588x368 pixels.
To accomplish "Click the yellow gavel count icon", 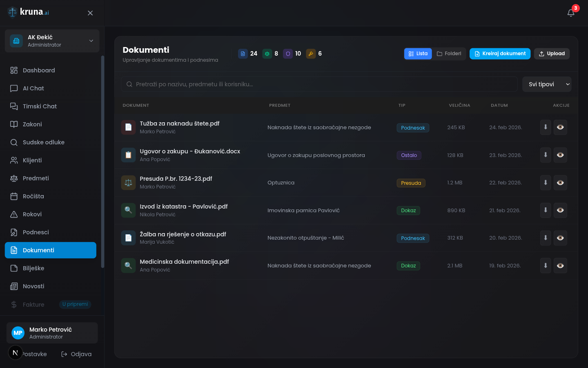I will click(x=311, y=54).
